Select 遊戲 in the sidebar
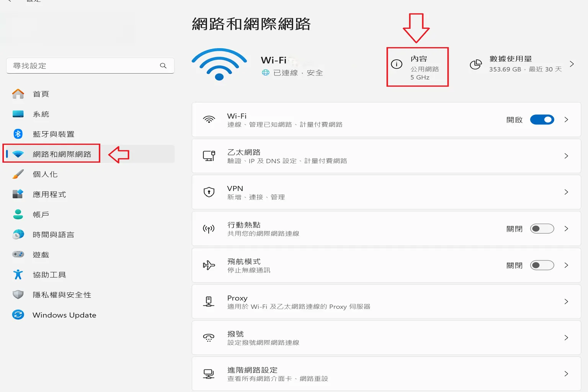Screen dimensions: 588x392 pyautogui.click(x=90, y=255)
